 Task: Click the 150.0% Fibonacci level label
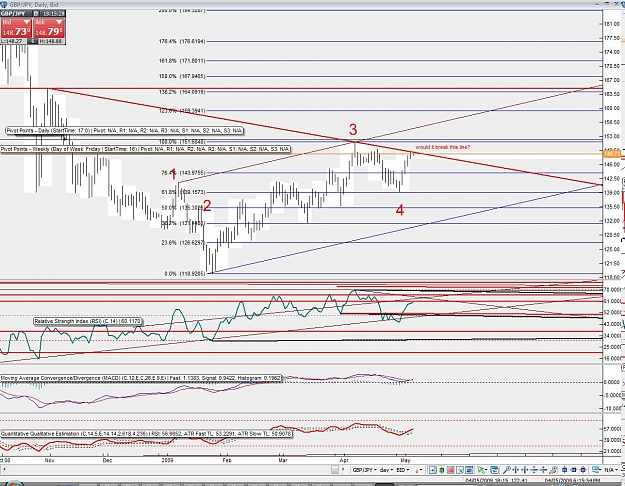(x=182, y=76)
